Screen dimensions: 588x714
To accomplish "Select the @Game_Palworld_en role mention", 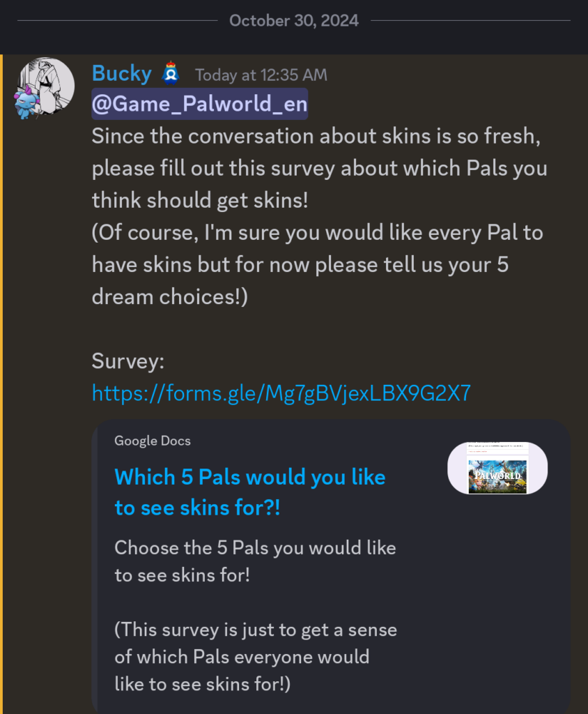I will coord(200,104).
